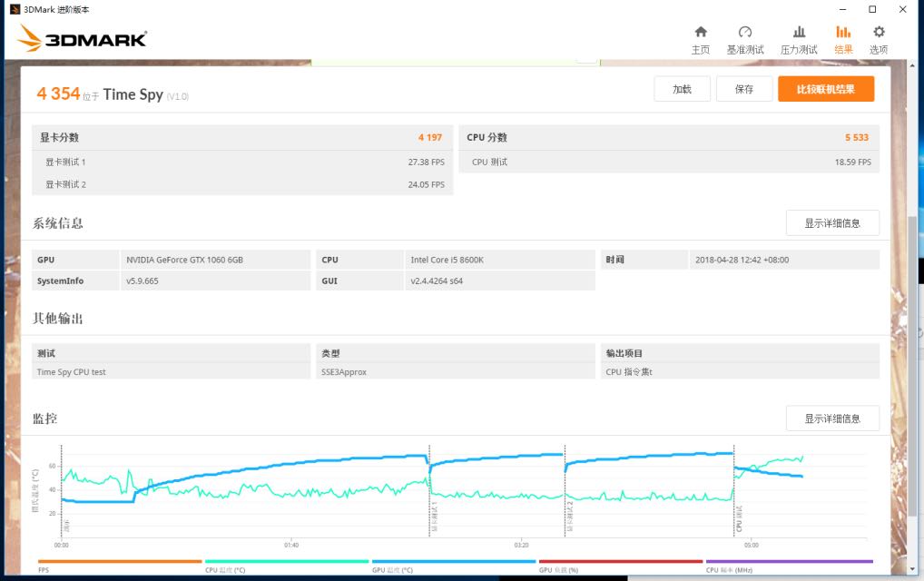Image resolution: width=924 pixels, height=581 pixels.
Task: Click the vertical scrollbar thumb
Action: coord(912,365)
